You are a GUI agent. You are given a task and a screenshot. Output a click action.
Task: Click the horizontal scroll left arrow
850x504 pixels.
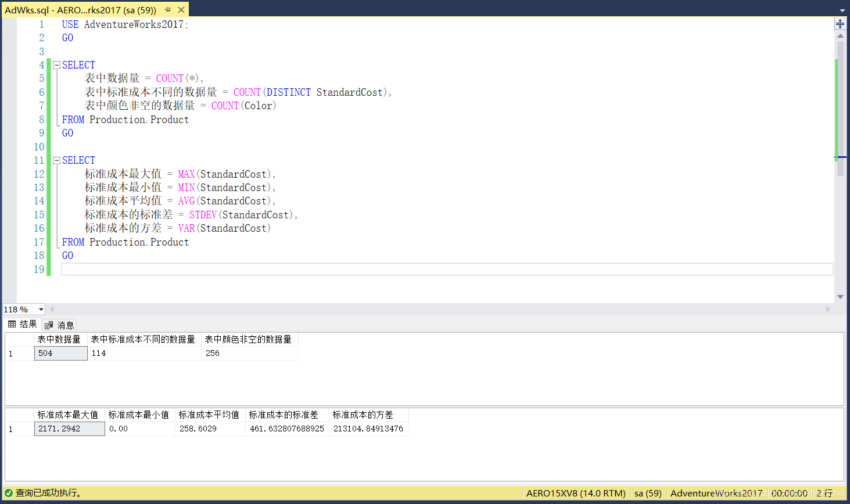tap(52, 309)
